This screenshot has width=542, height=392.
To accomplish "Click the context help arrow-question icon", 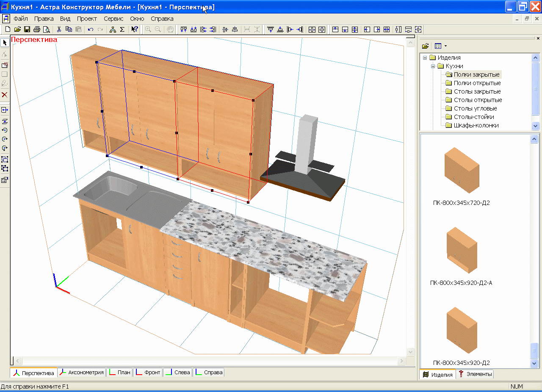I will point(134,30).
